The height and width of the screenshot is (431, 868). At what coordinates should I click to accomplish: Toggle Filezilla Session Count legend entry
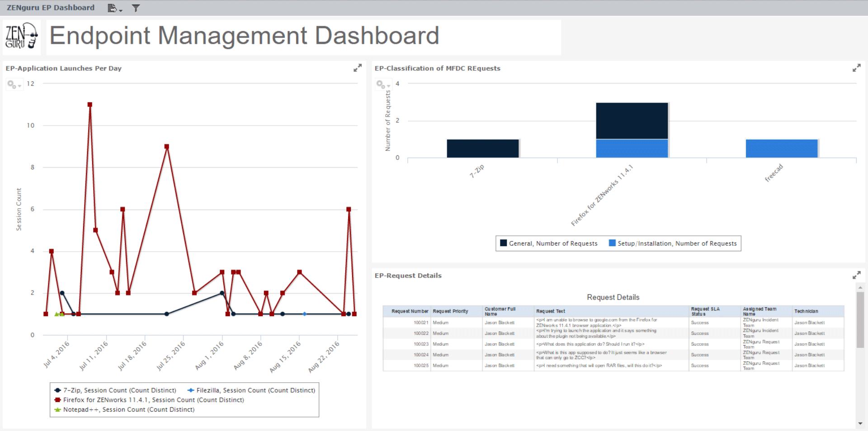point(251,390)
